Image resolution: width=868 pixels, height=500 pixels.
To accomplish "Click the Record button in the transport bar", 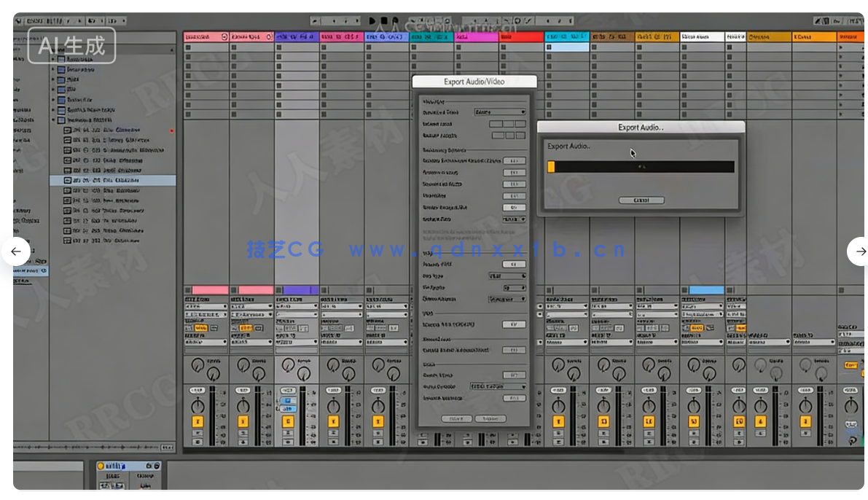I will click(394, 20).
